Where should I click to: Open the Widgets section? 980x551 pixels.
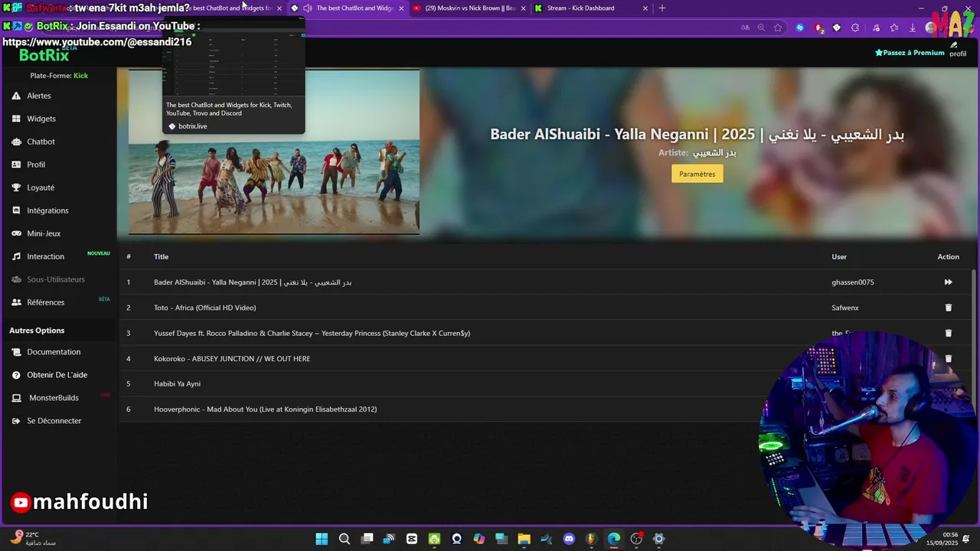click(x=41, y=119)
